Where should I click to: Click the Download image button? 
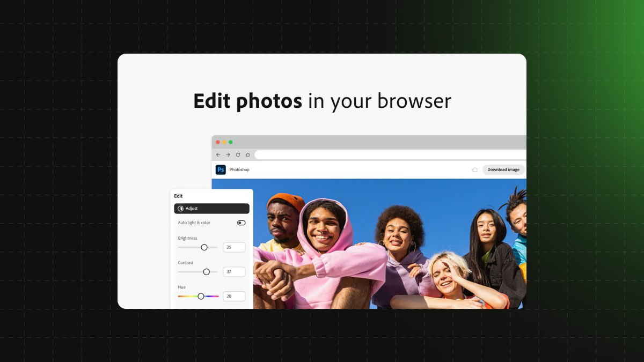tap(503, 169)
